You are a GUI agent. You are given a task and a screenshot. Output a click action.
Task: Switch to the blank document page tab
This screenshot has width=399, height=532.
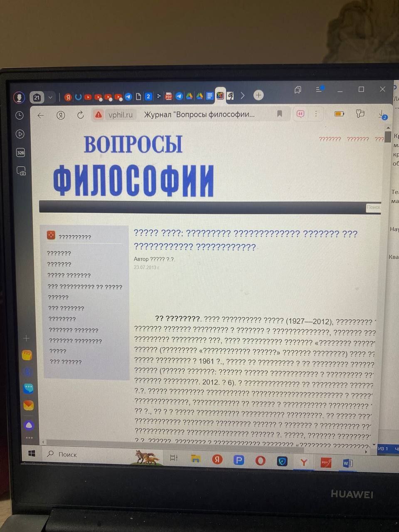click(x=138, y=97)
